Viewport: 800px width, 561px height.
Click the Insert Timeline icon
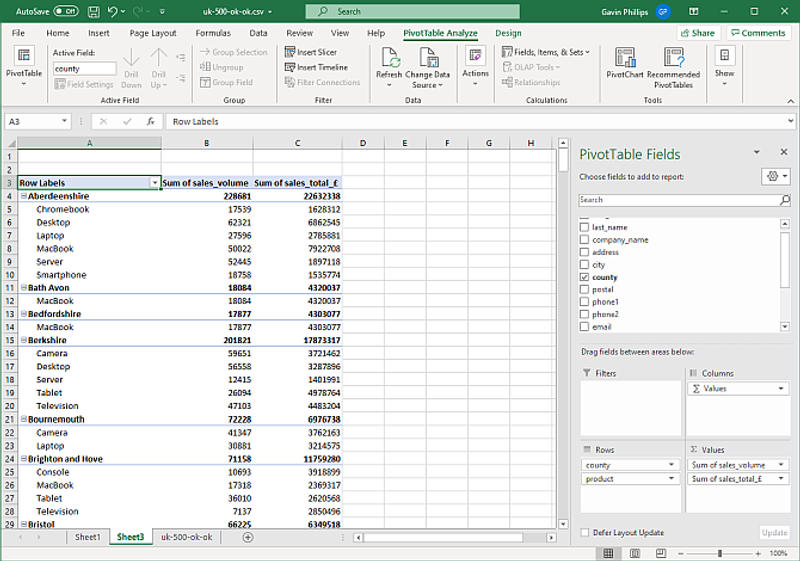[289, 67]
